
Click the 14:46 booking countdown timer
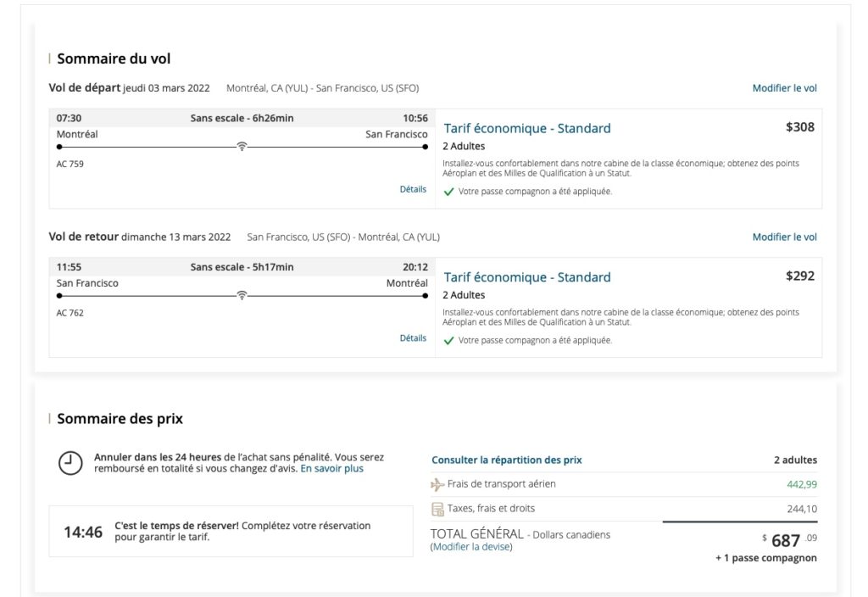[83, 533]
